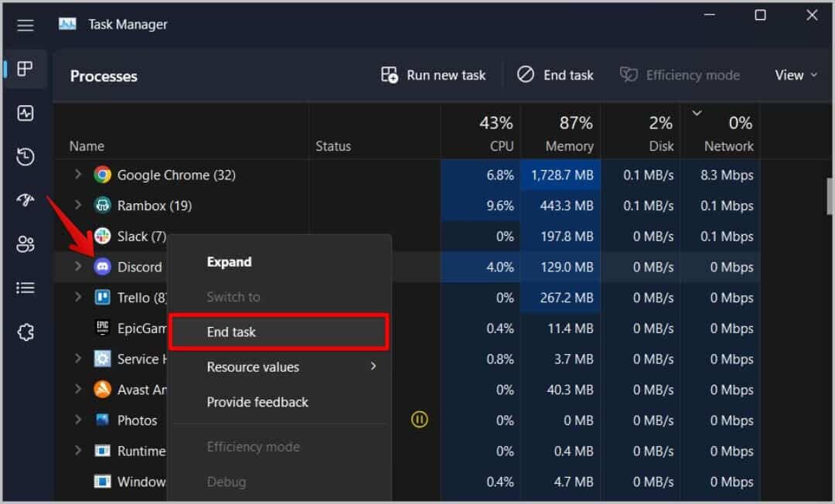Expand the Trello (8) process group
Image resolution: width=835 pixels, height=504 pixels.
78,296
